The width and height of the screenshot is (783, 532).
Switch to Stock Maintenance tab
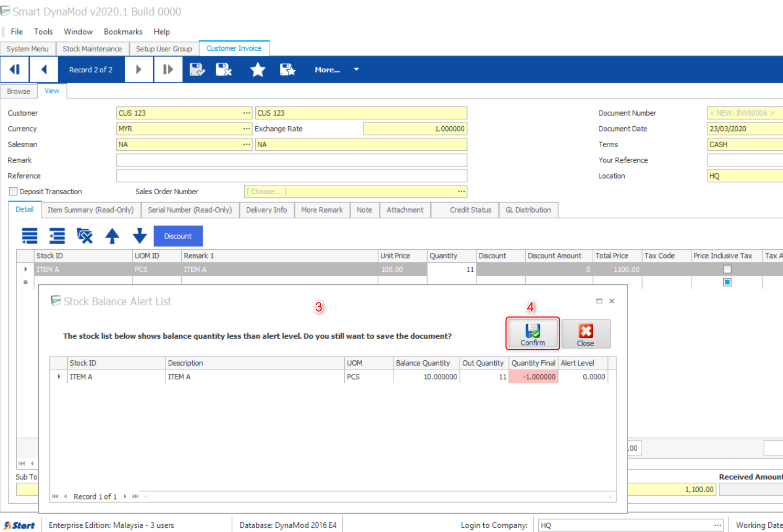tap(92, 49)
